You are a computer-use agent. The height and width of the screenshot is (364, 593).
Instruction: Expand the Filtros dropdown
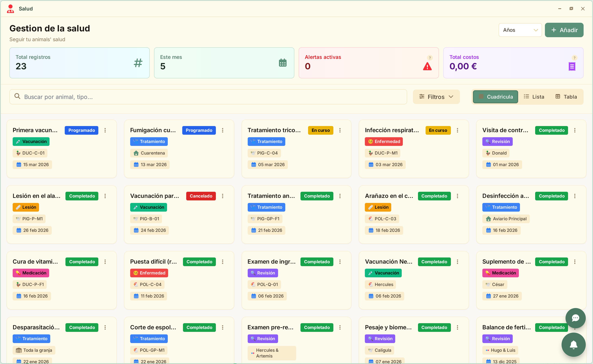[436, 97]
